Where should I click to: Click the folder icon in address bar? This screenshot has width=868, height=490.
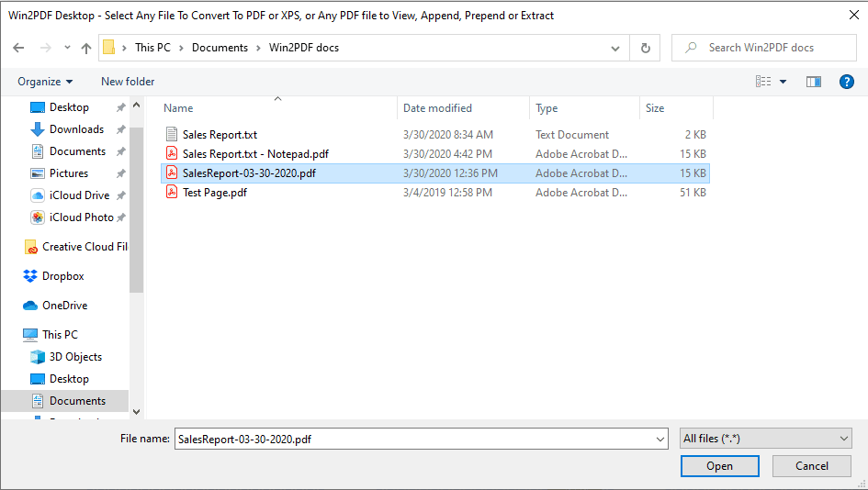click(x=109, y=48)
